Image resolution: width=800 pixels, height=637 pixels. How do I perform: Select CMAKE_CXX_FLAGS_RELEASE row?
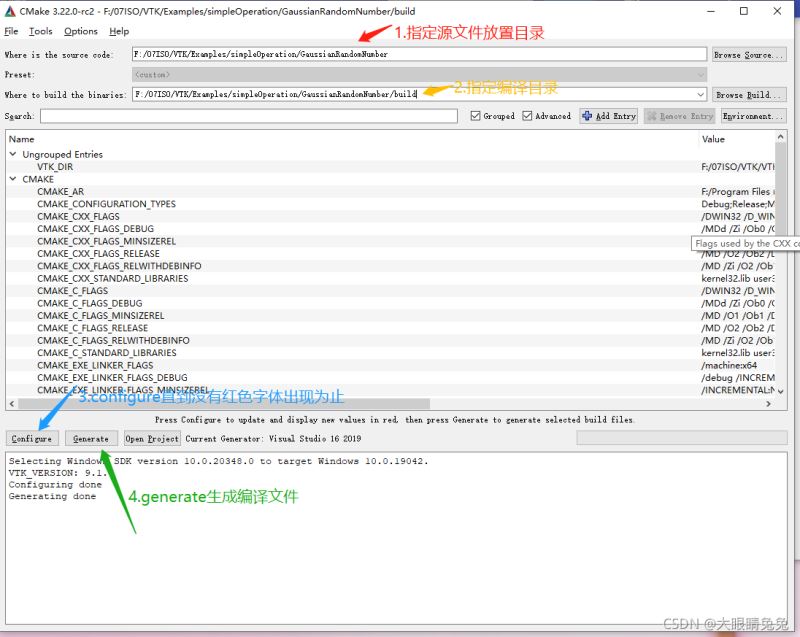click(390, 253)
